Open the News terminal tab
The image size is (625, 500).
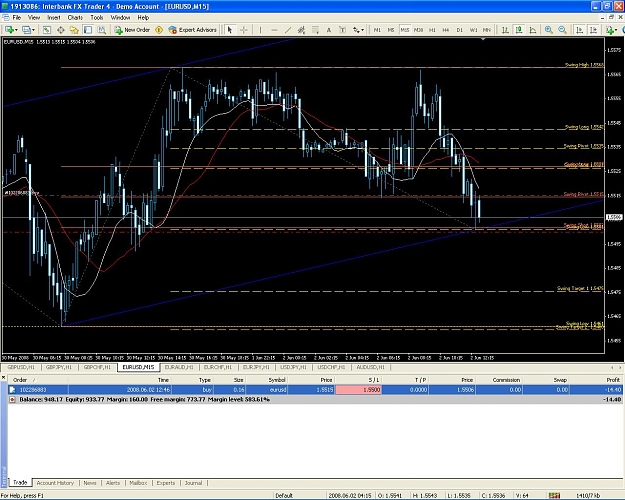coord(90,483)
